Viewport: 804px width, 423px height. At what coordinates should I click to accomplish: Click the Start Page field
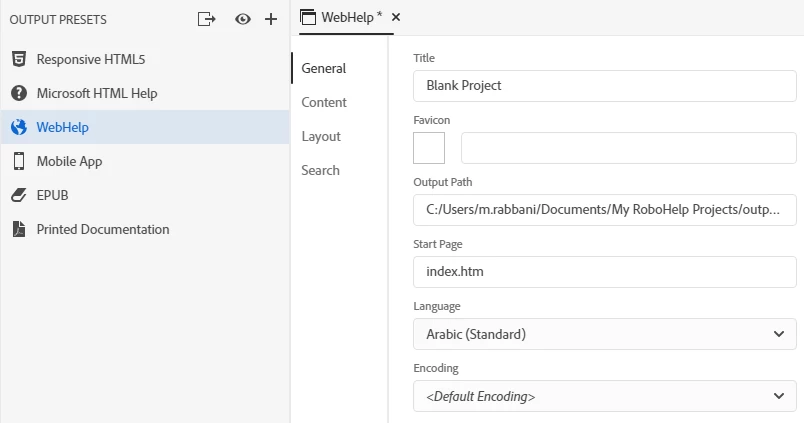[604, 272]
